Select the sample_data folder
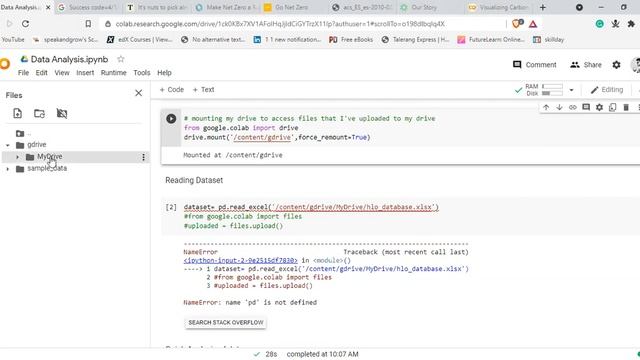 point(47,168)
